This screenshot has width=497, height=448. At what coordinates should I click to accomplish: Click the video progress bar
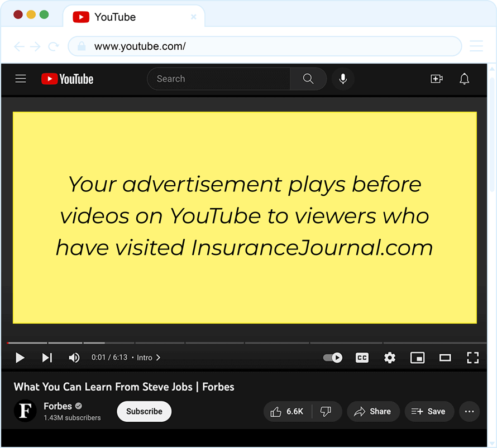246,343
